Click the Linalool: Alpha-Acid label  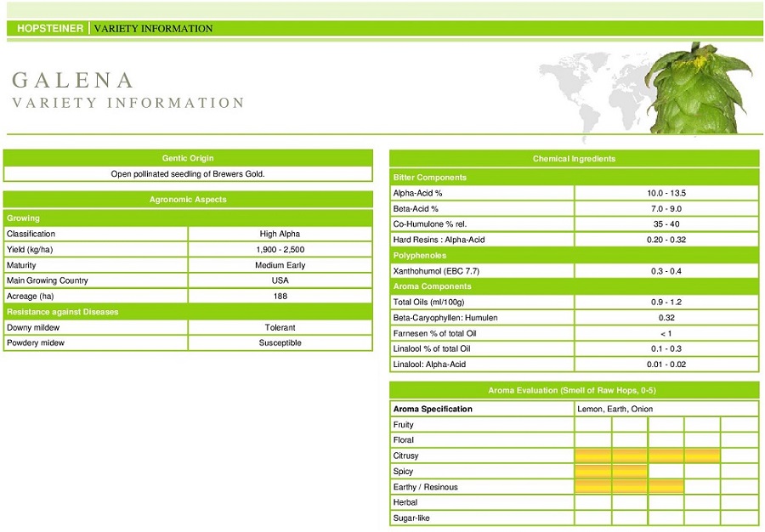(429, 365)
